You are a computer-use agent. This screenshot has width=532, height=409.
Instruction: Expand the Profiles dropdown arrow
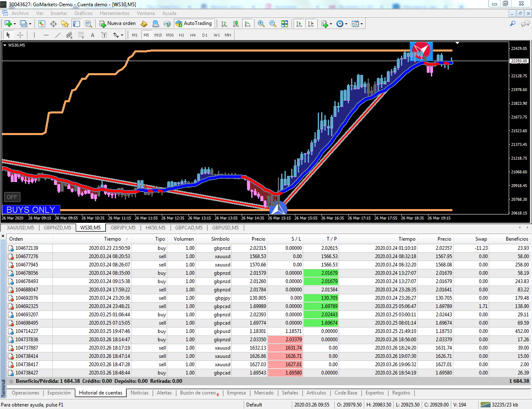click(x=30, y=24)
